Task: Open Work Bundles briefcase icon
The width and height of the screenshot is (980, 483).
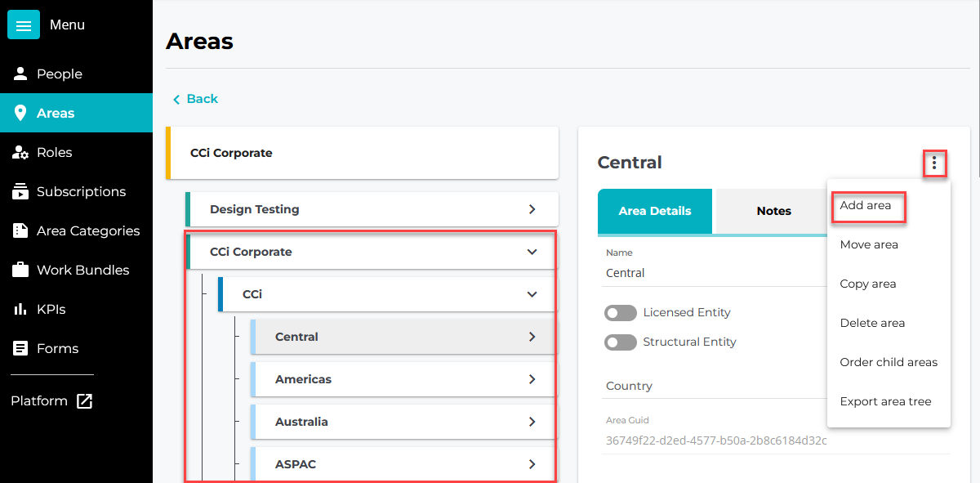Action: click(x=21, y=271)
